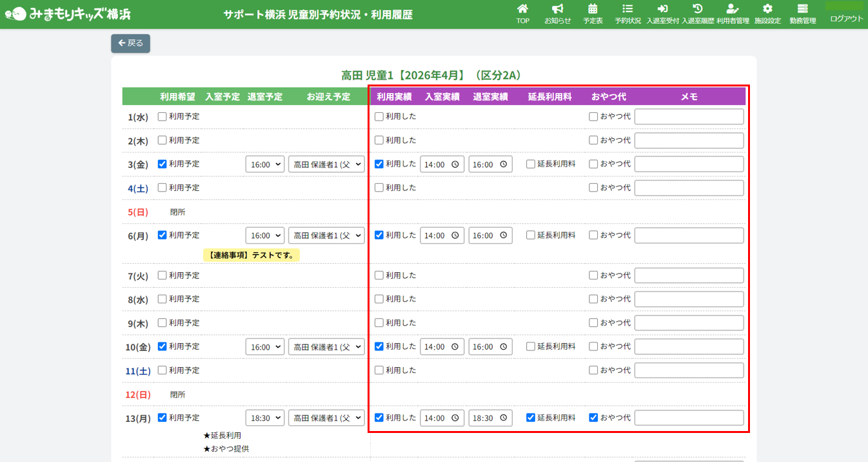Open 勤務管理 in top navigation
The height and width of the screenshot is (462, 868).
click(802, 14)
